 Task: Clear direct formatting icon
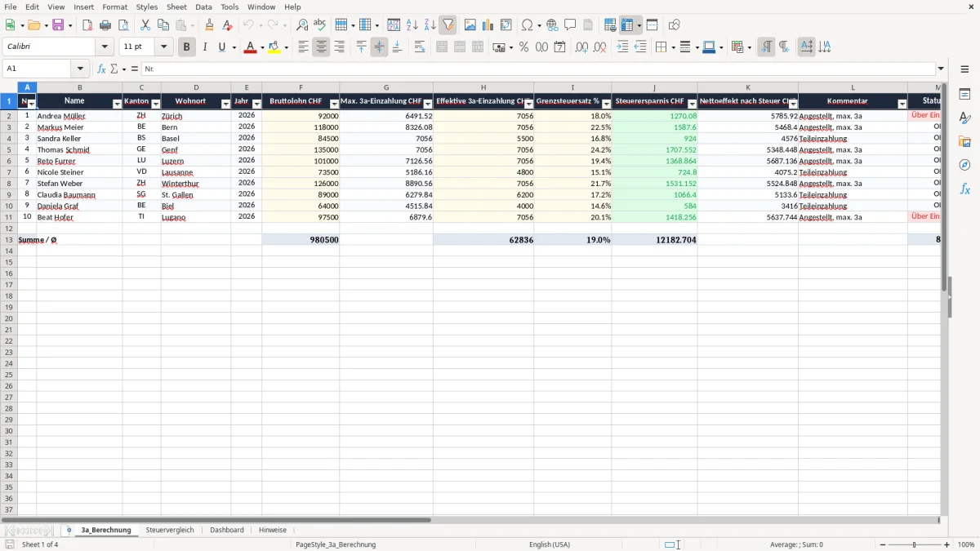227,25
